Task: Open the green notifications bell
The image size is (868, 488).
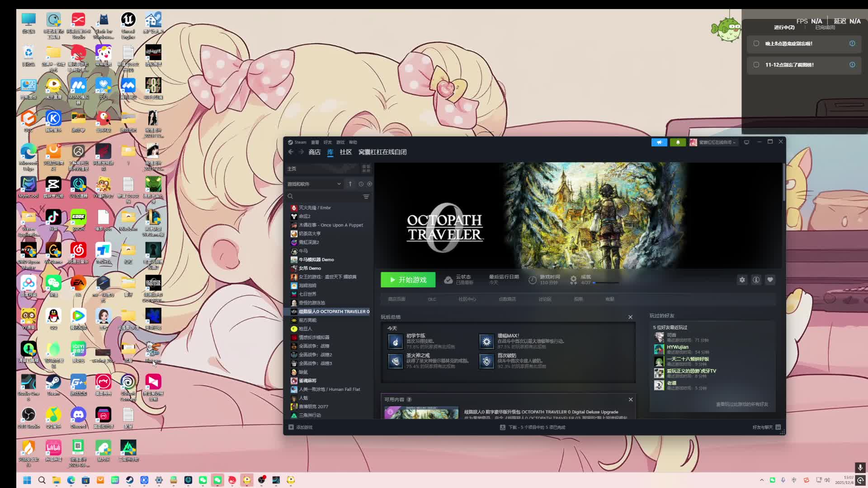Action: (678, 142)
